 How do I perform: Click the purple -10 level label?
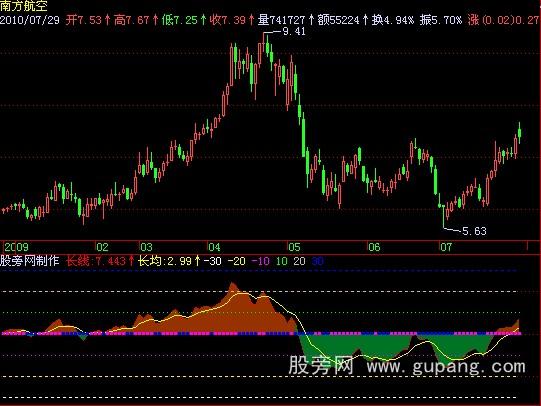click(x=260, y=261)
